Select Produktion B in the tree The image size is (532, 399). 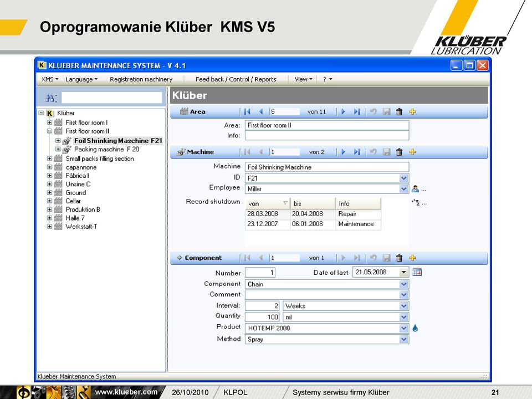(x=83, y=209)
